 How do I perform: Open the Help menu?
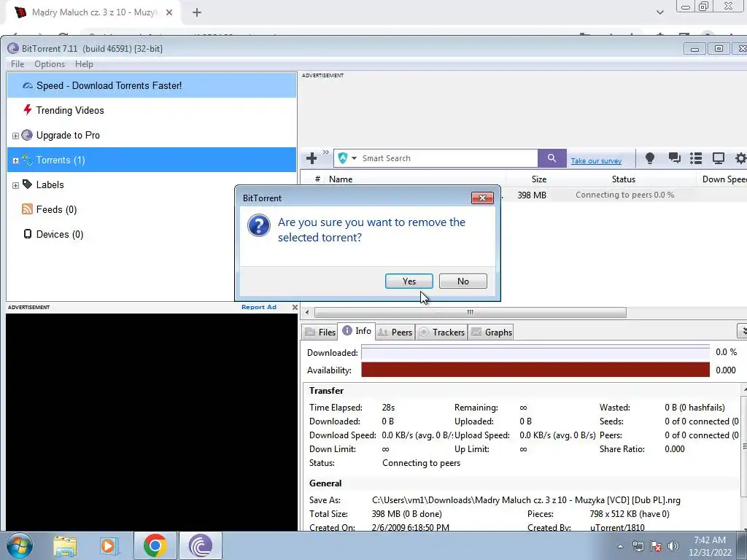click(x=84, y=64)
